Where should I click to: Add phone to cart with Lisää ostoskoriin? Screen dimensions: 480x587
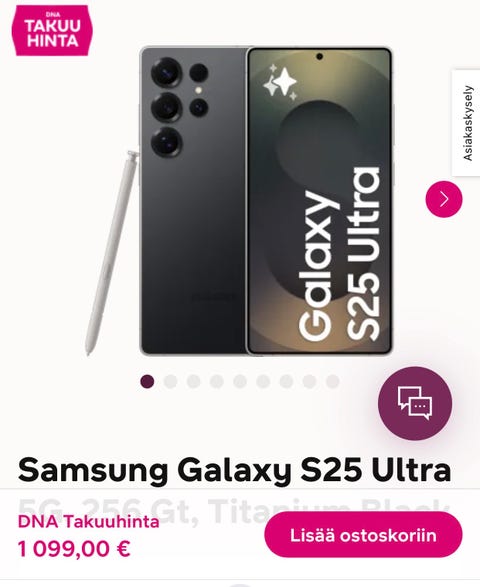coord(363,535)
